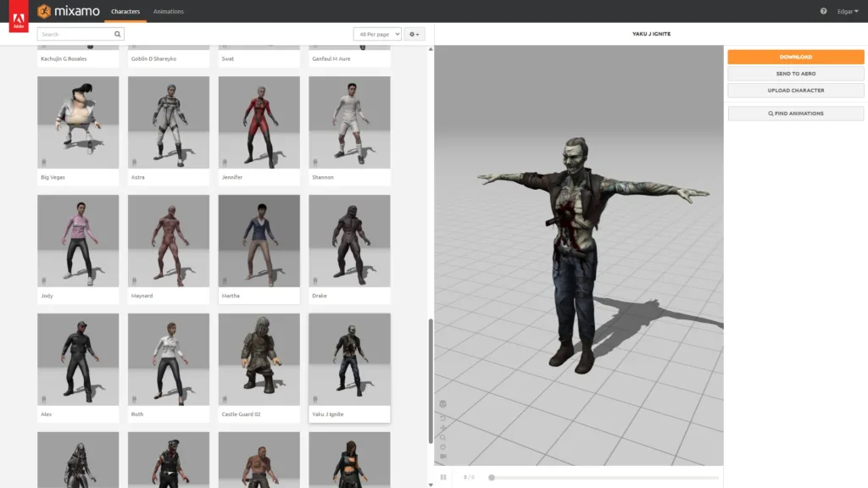868x488 pixels.
Task: Click the Upload Character button
Action: point(795,90)
